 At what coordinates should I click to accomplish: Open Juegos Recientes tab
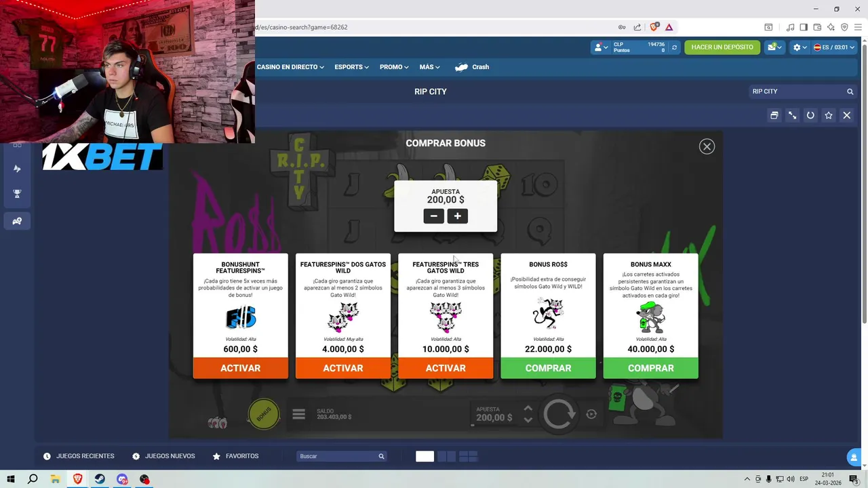coord(79,456)
